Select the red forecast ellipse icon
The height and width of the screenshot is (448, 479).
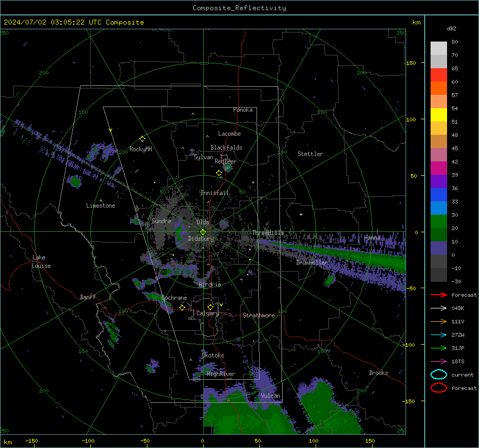[x=439, y=388]
